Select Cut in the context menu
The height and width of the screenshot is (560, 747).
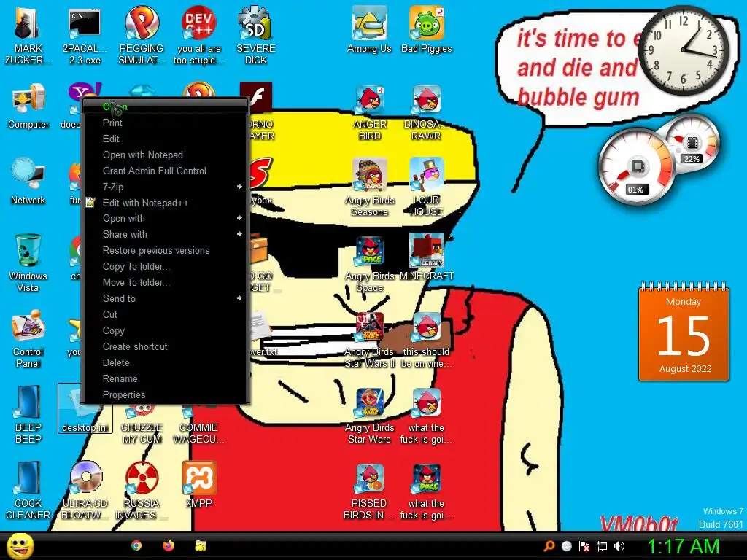[165, 314]
